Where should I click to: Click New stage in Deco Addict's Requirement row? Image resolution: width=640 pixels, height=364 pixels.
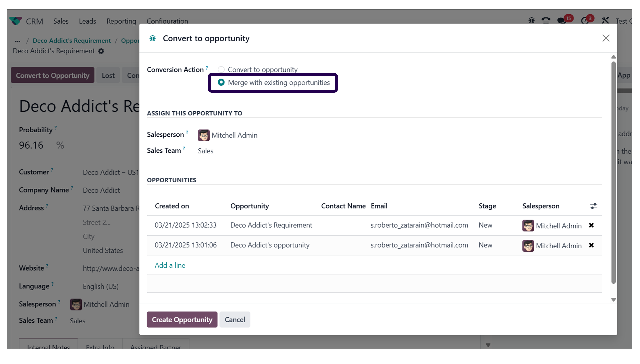click(x=485, y=225)
